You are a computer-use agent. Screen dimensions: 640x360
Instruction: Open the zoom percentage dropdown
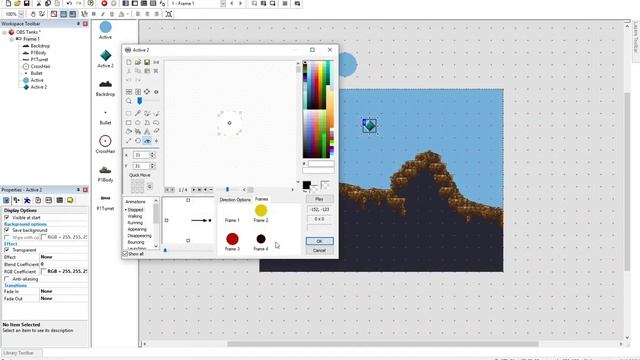point(21,14)
